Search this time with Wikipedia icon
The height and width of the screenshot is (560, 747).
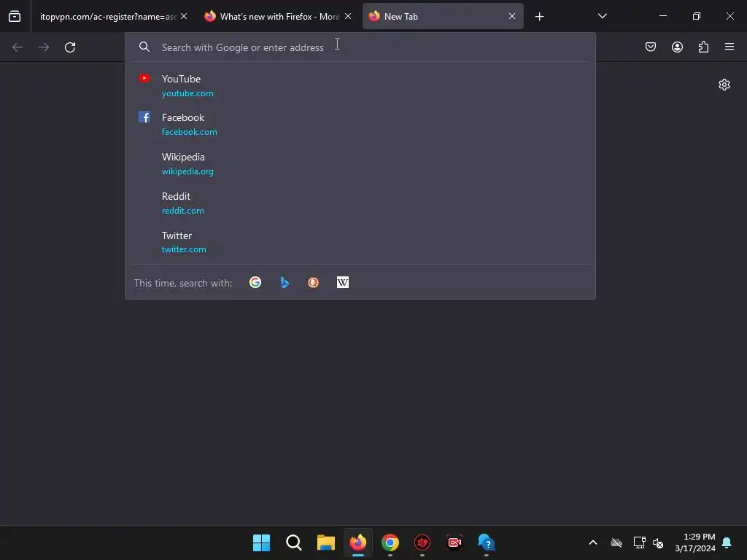point(343,282)
